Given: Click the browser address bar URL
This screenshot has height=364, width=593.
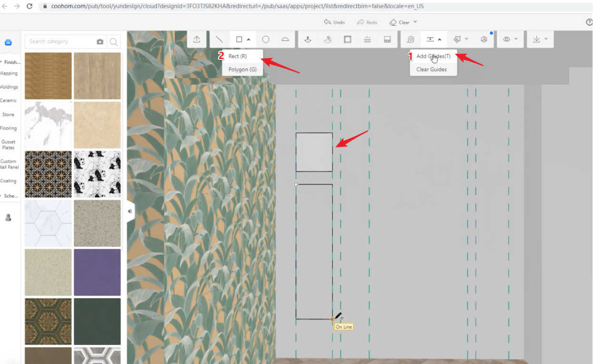Looking at the screenshot, I should (237, 7).
